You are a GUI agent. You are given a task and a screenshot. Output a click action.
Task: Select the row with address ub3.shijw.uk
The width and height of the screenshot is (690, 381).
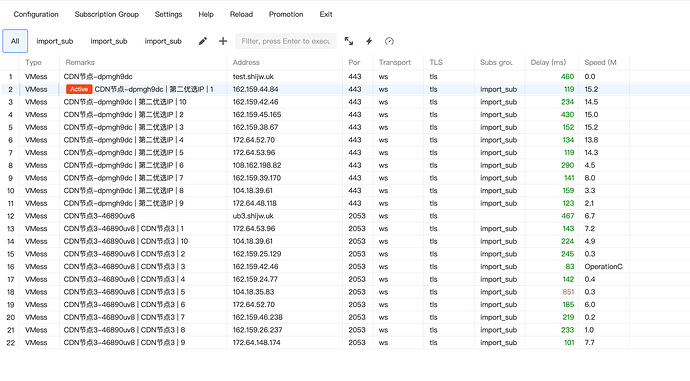tap(315, 216)
